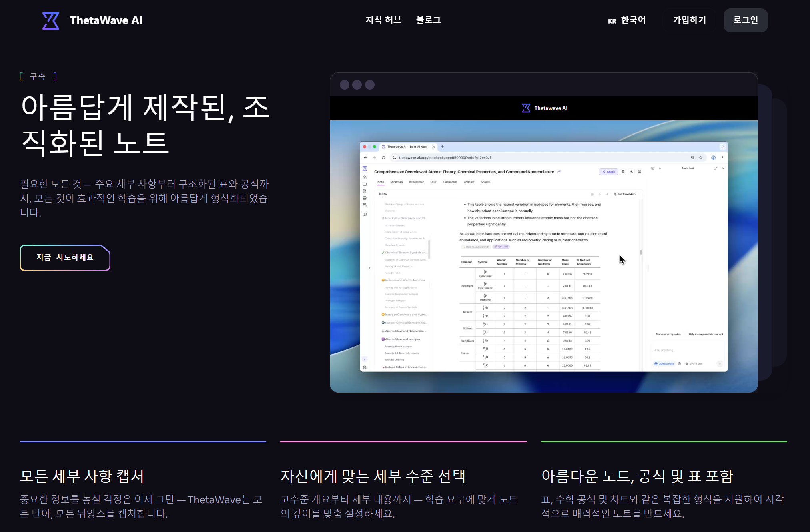The height and width of the screenshot is (532, 810).
Task: Expand the Assistant panel to full size
Action: point(716,169)
